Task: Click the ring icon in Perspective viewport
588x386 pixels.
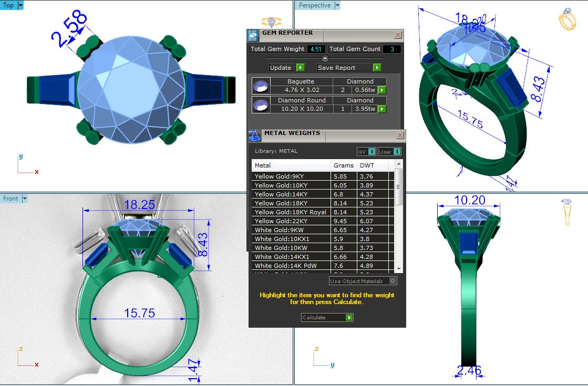Action: (x=567, y=19)
